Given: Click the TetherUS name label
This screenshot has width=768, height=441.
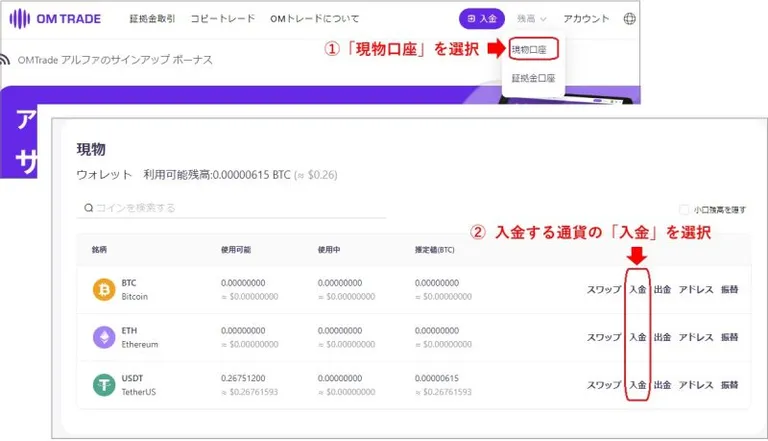Looking at the screenshot, I should (139, 392).
